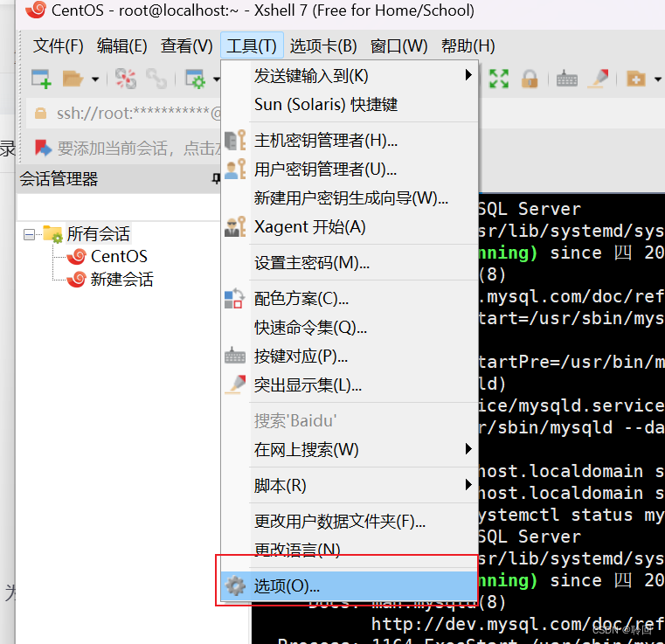Open 选项(O) from the Tools menu
This screenshot has width=665, height=644.
click(350, 586)
